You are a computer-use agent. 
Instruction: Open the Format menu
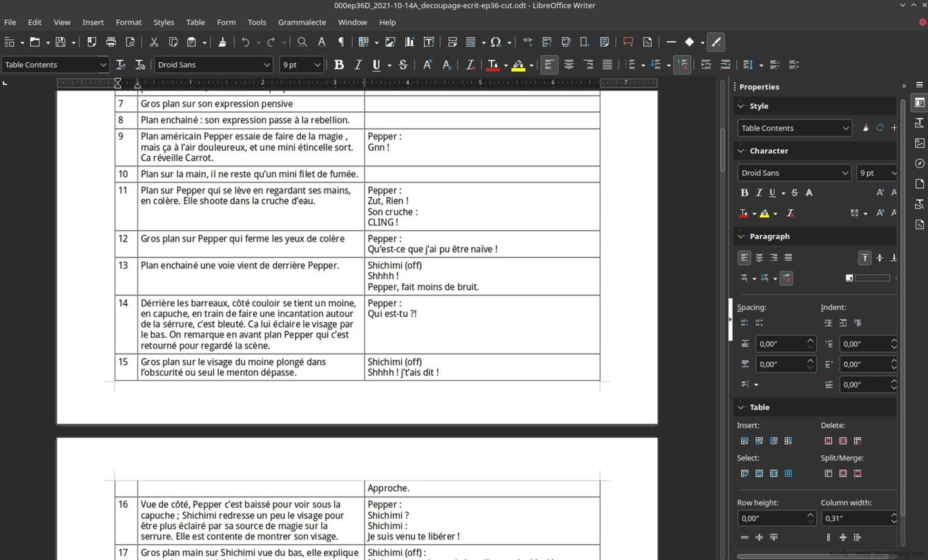coord(128,22)
